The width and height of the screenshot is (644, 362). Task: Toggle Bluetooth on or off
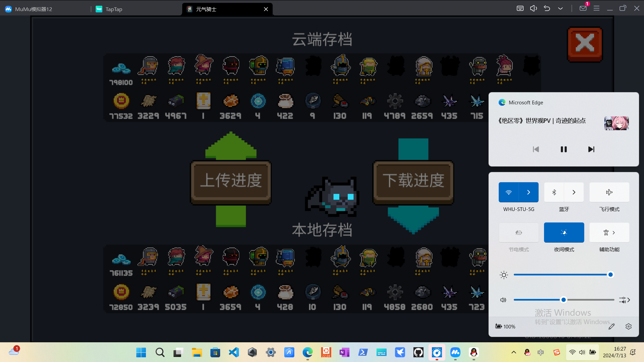554,192
